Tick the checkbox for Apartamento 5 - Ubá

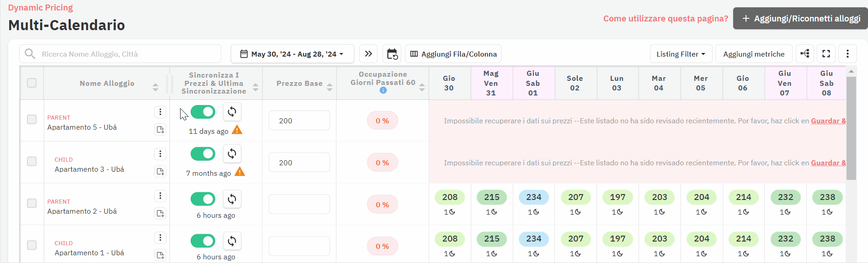click(32, 119)
